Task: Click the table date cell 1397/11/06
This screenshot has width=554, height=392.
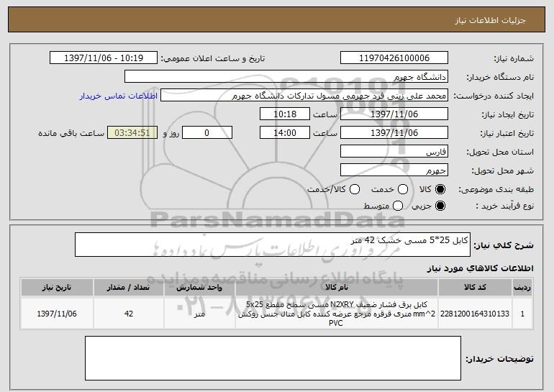Action: pos(57,314)
